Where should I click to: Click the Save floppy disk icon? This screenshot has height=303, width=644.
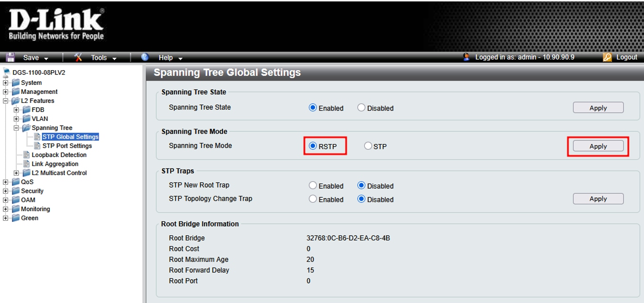tap(10, 57)
